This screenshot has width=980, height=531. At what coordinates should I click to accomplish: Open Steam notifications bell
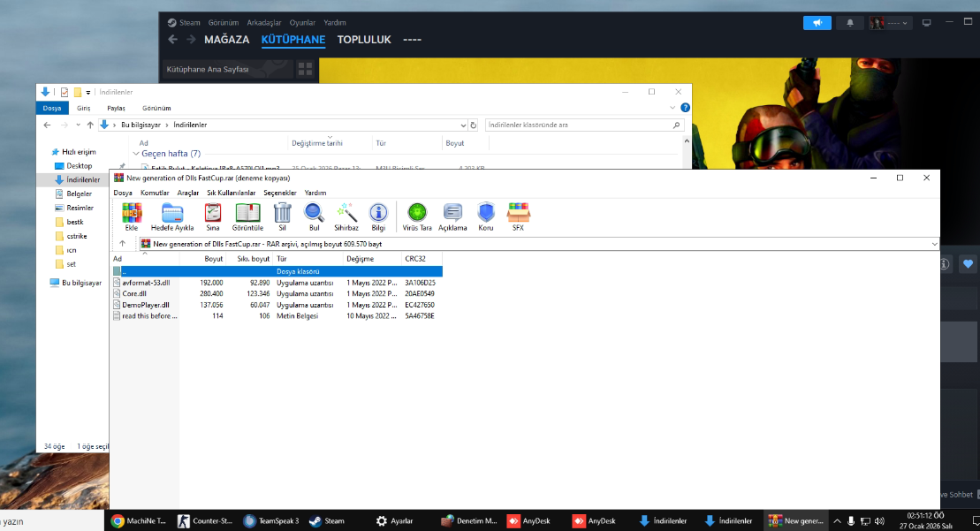coord(850,23)
